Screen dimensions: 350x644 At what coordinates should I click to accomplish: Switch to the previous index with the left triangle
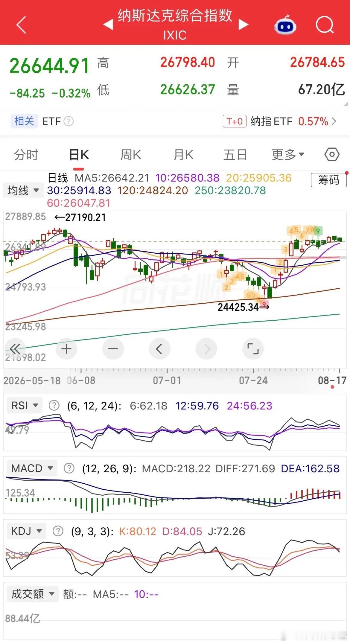click(108, 25)
